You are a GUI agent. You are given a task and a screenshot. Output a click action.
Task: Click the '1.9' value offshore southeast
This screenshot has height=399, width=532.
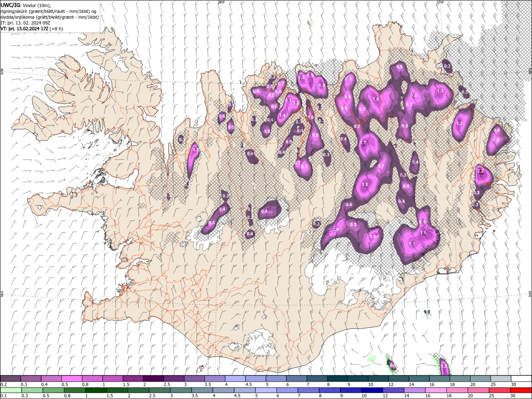pyautogui.click(x=427, y=312)
